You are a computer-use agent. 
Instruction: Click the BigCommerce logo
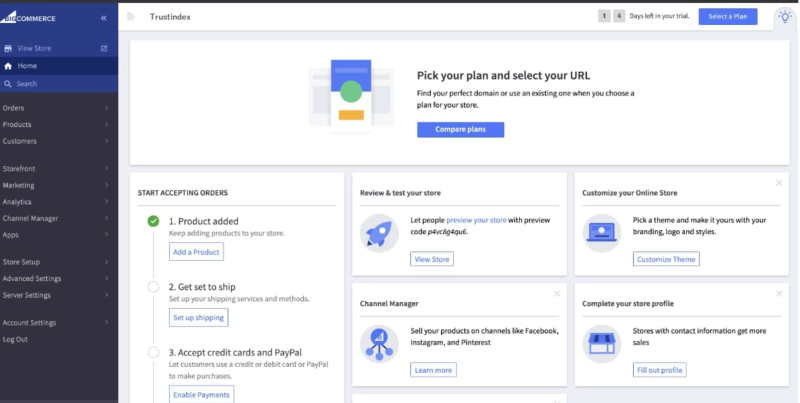pyautogui.click(x=29, y=18)
